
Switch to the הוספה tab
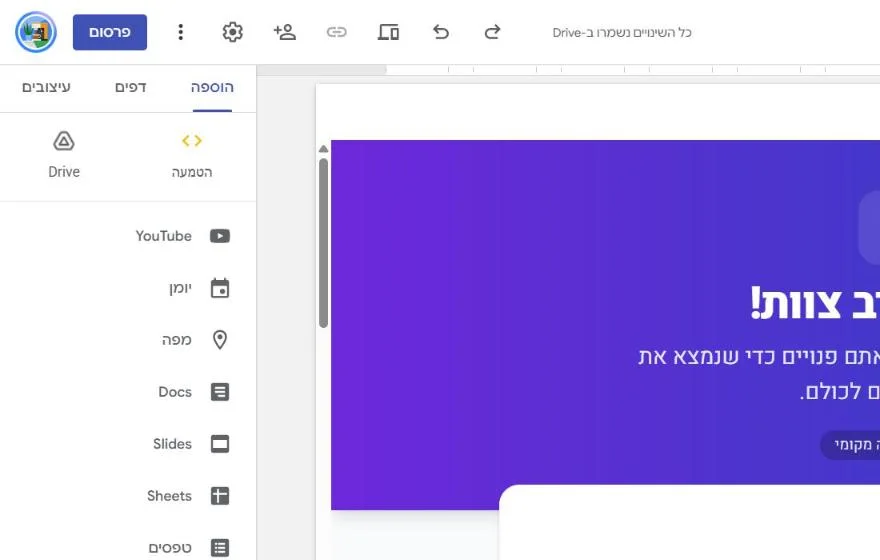point(212,88)
